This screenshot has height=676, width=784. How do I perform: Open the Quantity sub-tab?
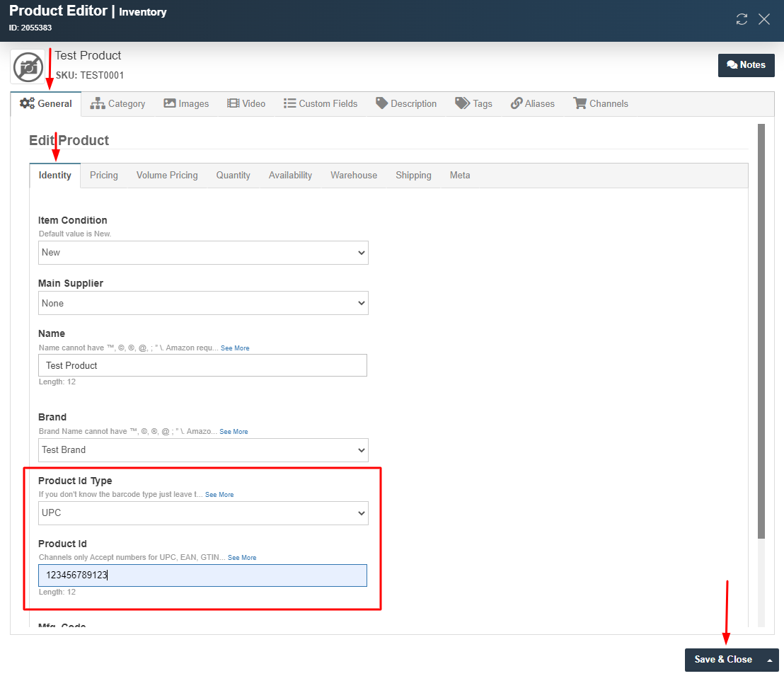tap(233, 176)
